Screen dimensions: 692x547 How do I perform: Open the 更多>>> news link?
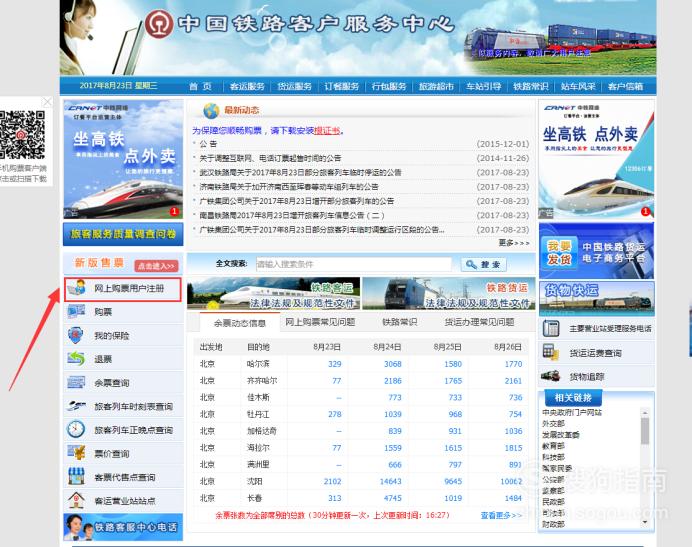coord(514,243)
